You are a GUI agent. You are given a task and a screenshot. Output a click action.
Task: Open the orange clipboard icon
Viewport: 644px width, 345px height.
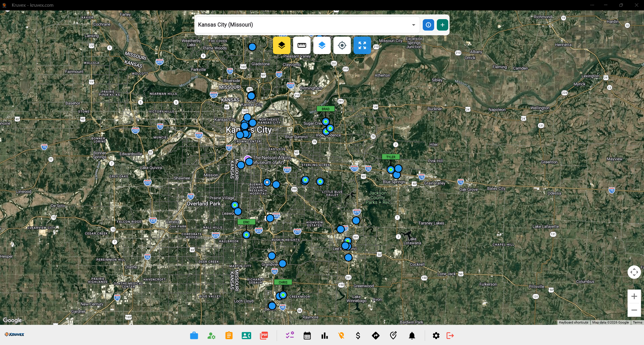(x=229, y=336)
